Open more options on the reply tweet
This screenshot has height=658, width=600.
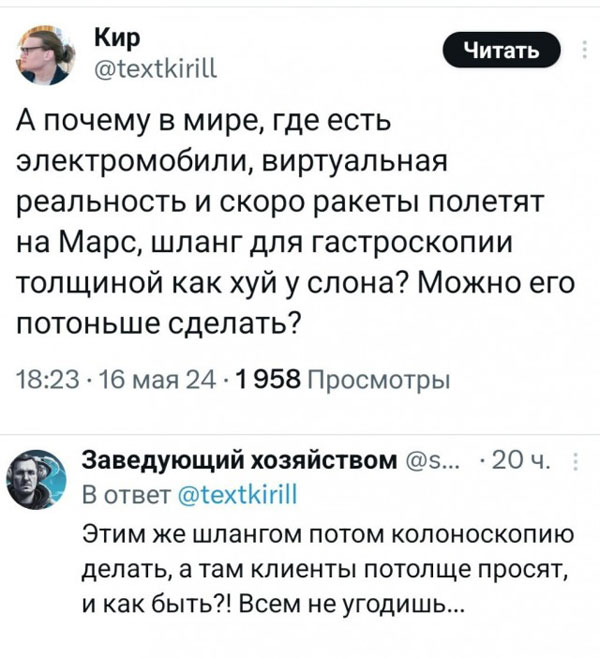(583, 461)
